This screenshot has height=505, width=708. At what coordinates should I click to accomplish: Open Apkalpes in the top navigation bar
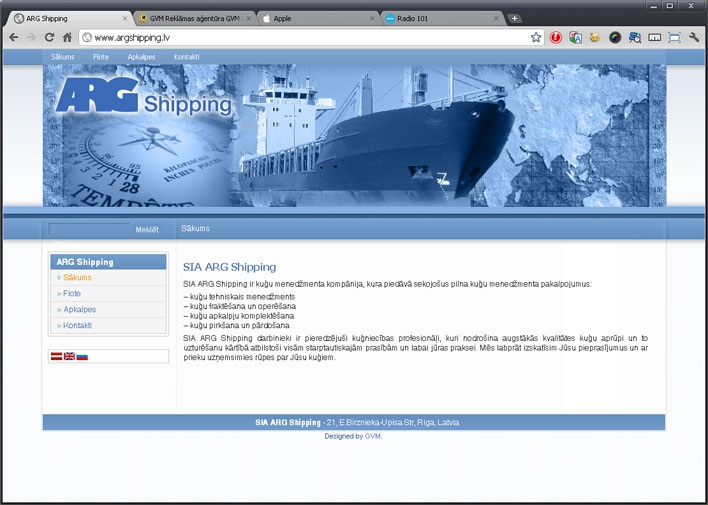coord(141,57)
